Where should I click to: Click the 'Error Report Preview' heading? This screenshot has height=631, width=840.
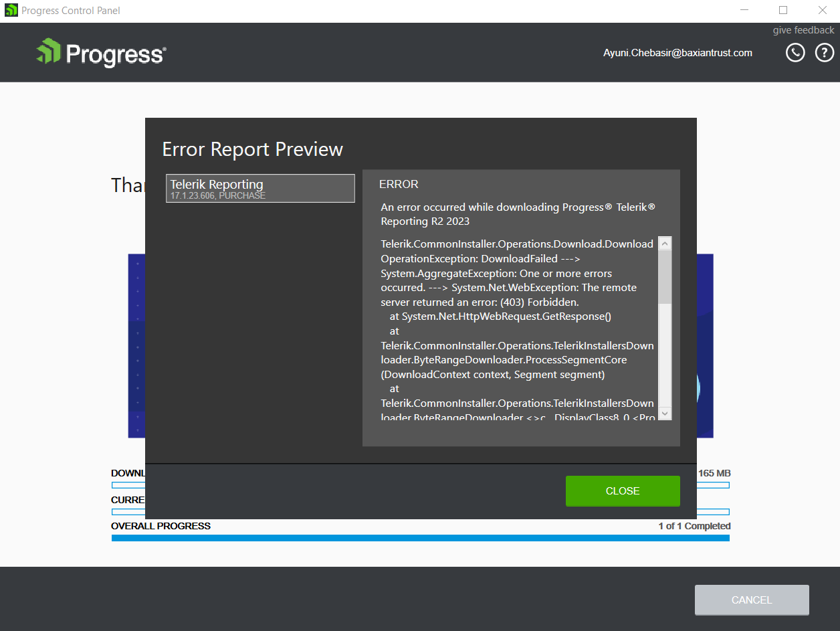click(253, 149)
